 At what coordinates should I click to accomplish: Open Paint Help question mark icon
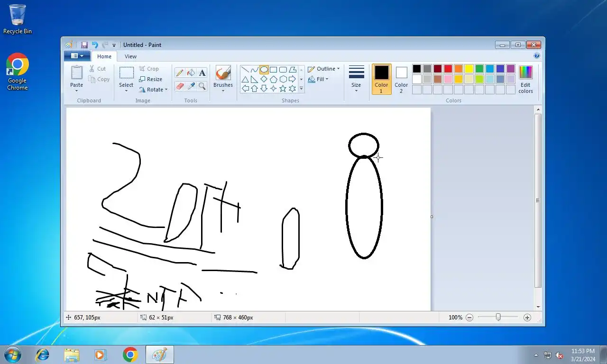(x=537, y=56)
